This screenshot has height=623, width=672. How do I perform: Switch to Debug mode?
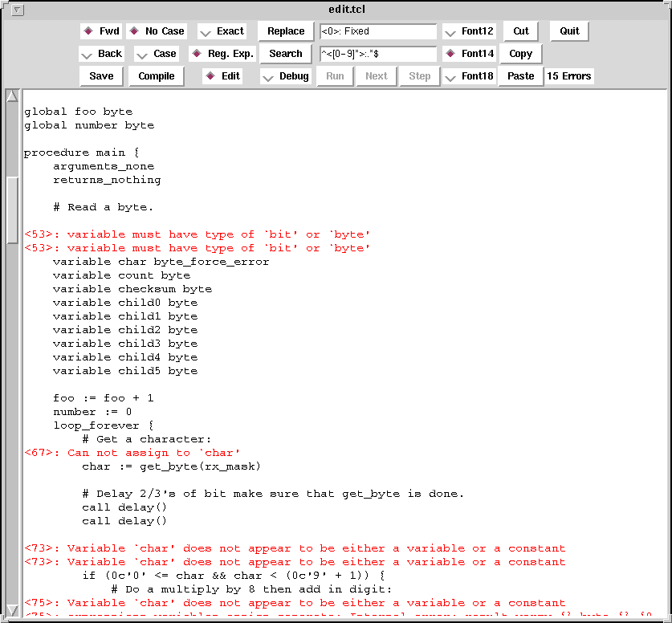286,75
